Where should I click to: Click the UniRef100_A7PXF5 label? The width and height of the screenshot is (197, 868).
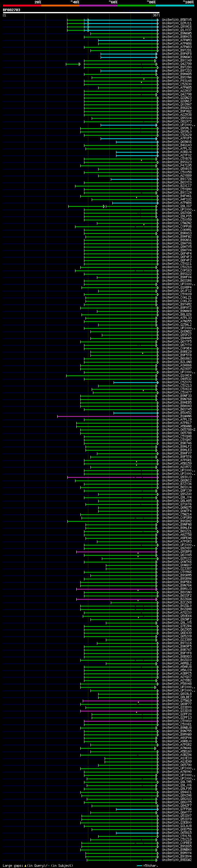pyautogui.click(x=177, y=138)
